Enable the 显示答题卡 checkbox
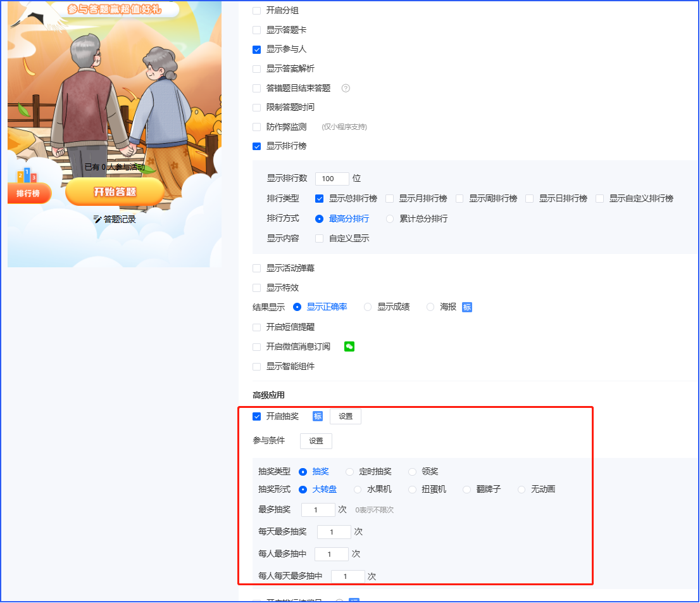The width and height of the screenshot is (700, 603). 257,30
